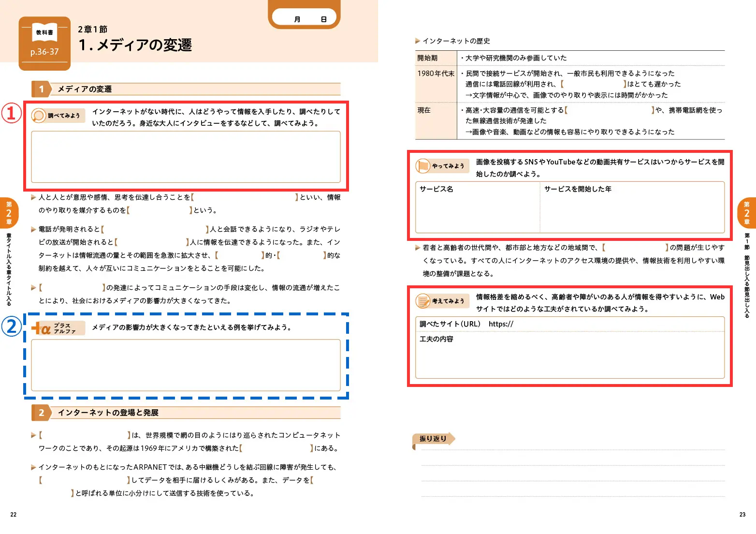This screenshot has height=534, width=756.
Task: Click the triangle bullet before 電話が発明されると
Action: pyautogui.click(x=33, y=229)
